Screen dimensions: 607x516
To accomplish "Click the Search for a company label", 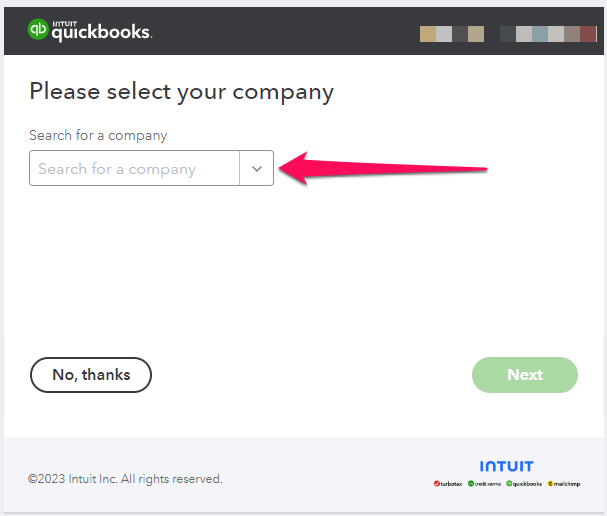I will [x=98, y=135].
